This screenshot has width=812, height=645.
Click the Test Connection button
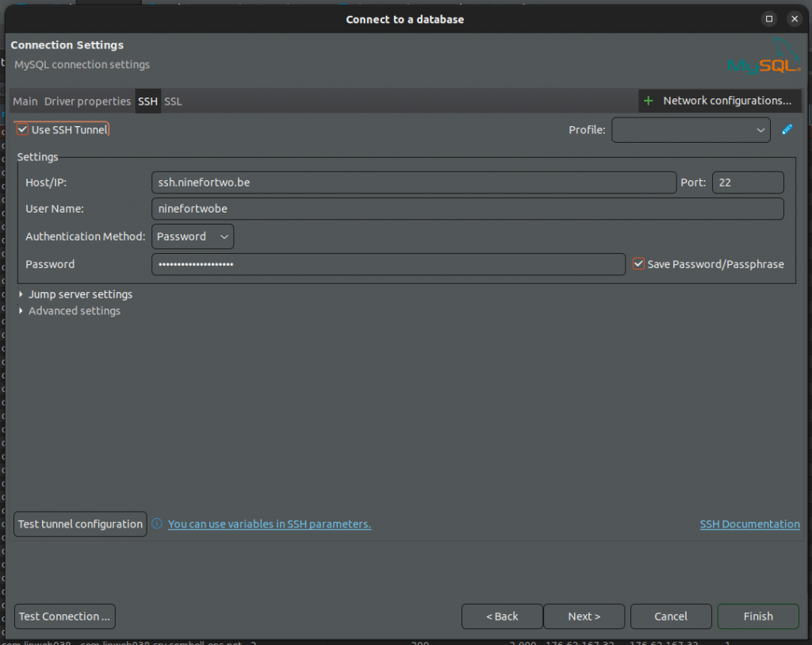65,616
